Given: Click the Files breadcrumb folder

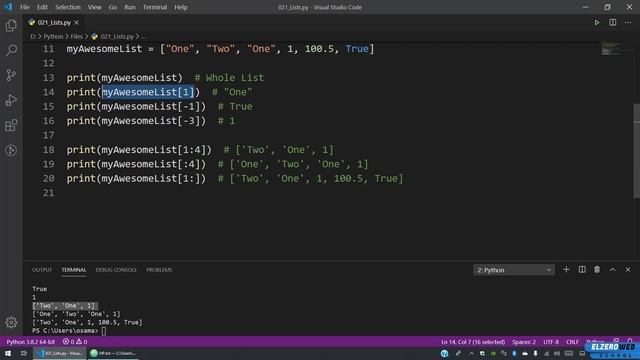Looking at the screenshot, I should 76,36.
